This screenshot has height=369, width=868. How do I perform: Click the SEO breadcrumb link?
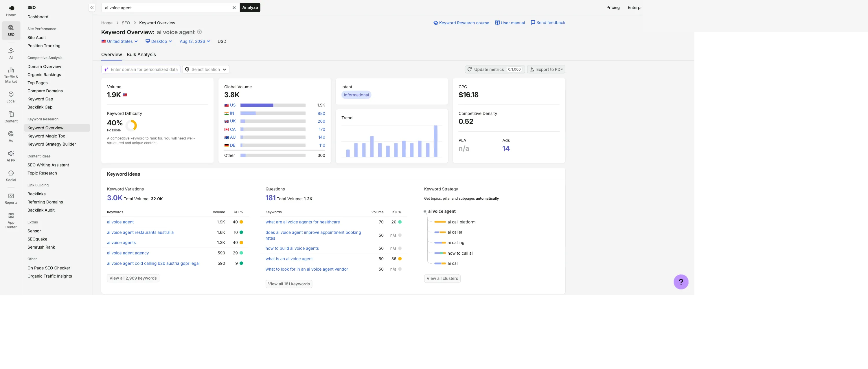tap(126, 23)
